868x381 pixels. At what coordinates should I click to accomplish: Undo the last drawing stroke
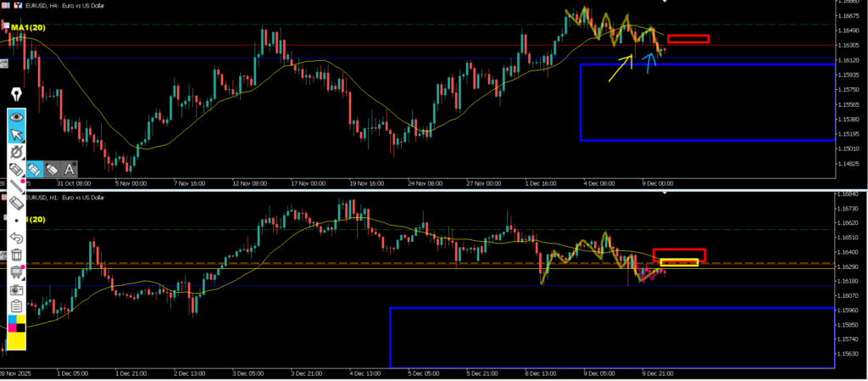pos(17,238)
